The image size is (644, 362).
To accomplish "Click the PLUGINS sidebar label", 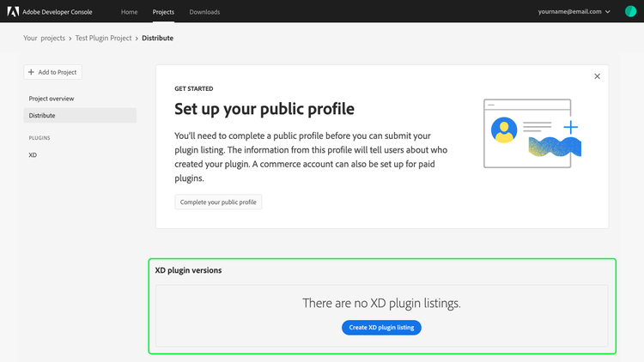I will pyautogui.click(x=39, y=138).
